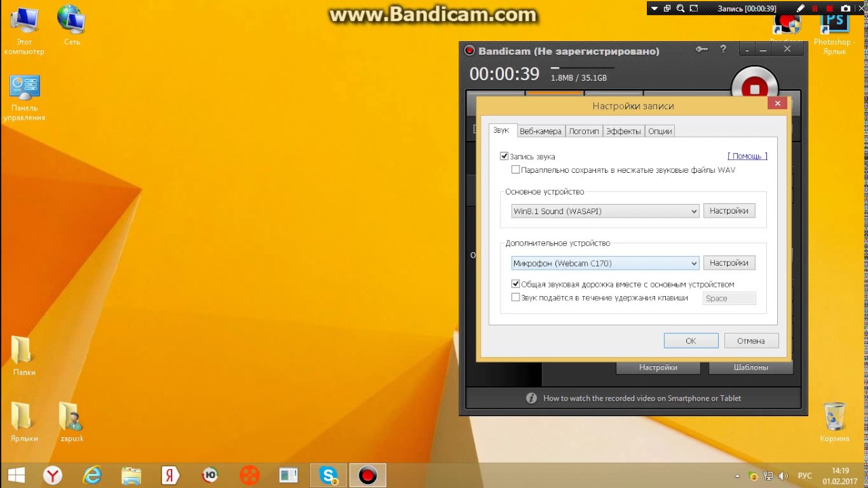Toggle common audio track with main device checkbox
The width and height of the screenshot is (868, 488).
click(516, 284)
